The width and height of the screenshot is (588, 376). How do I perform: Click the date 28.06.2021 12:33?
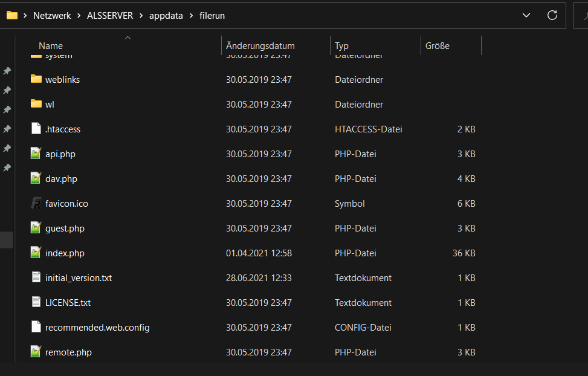tap(259, 277)
